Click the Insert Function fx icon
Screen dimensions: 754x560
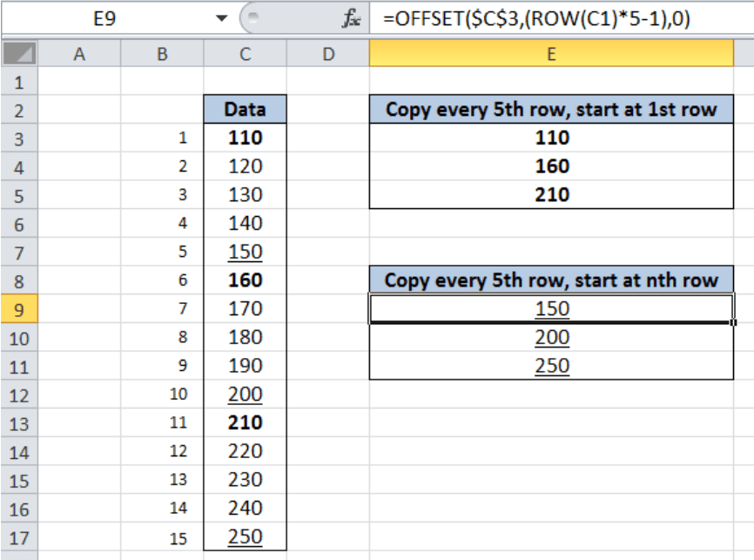(351, 19)
